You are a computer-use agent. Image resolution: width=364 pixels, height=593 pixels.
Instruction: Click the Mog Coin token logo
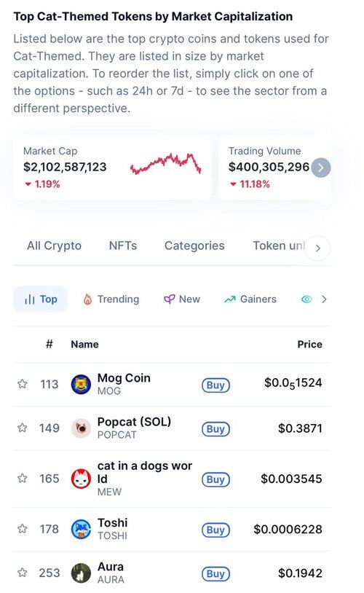tap(81, 384)
